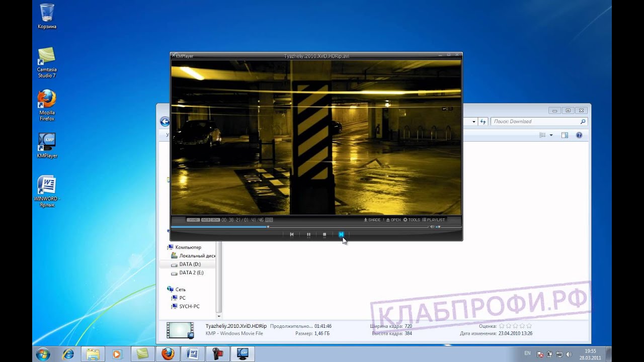Viewport: 644px width, 362px height.
Task: Toggle the R repeat indicator in KMPlayer
Action: [x=267, y=220]
